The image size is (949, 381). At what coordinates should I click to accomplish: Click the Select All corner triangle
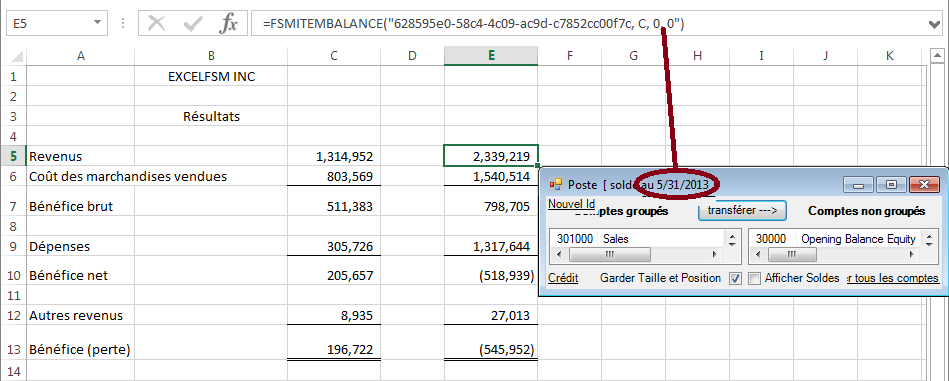[18, 57]
